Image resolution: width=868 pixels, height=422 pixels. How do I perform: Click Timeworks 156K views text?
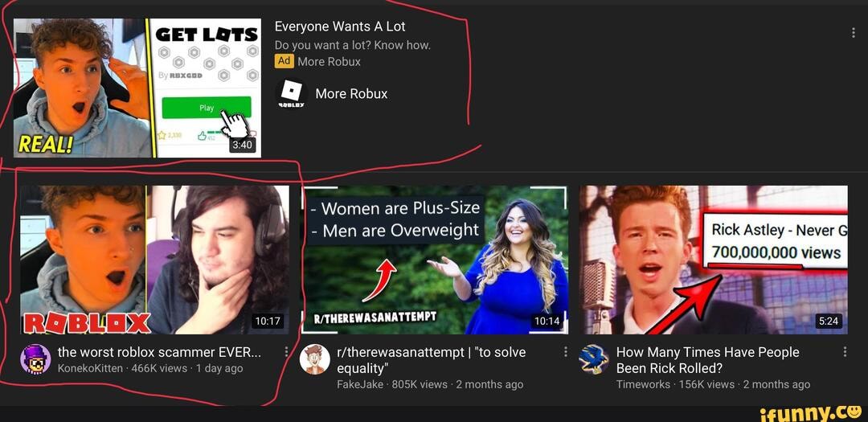pos(713,384)
